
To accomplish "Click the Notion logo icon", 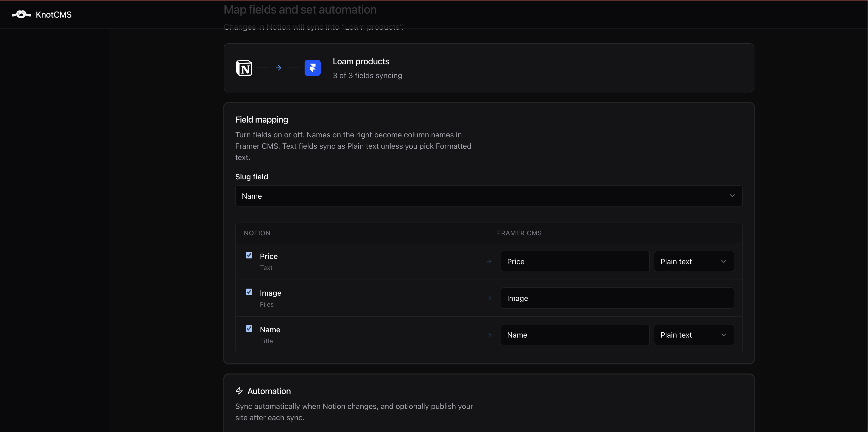I will [x=244, y=68].
